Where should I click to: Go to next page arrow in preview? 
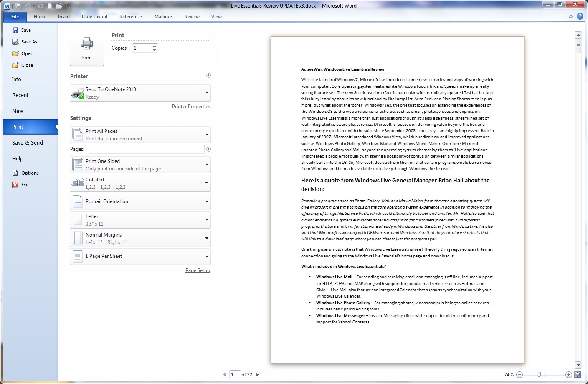point(257,375)
